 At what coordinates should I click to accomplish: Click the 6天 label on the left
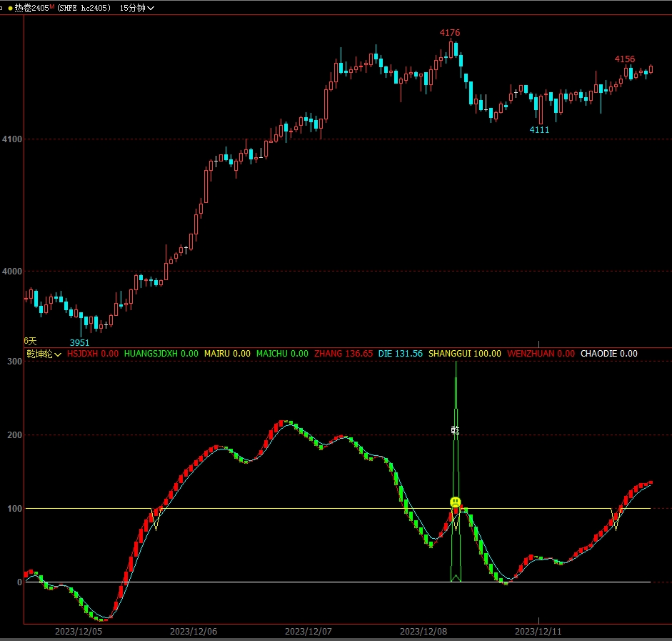point(30,341)
